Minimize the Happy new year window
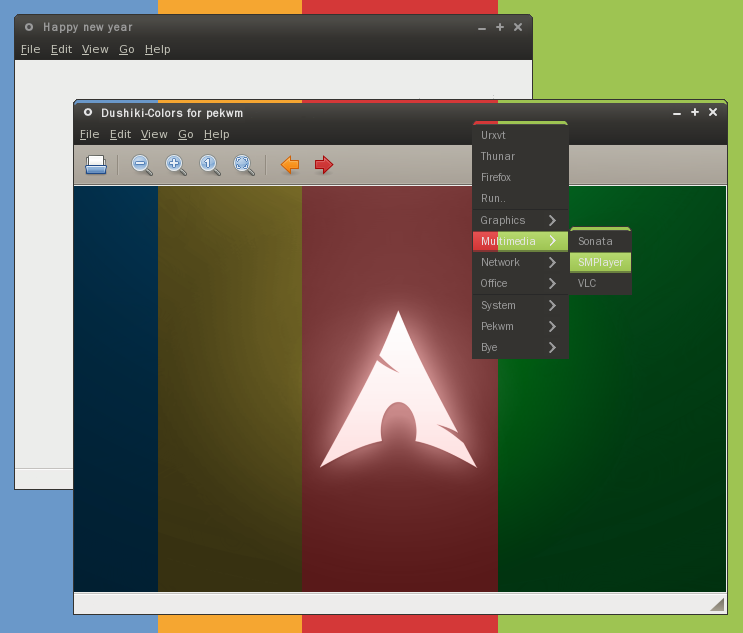The width and height of the screenshot is (743, 633). (x=482, y=29)
